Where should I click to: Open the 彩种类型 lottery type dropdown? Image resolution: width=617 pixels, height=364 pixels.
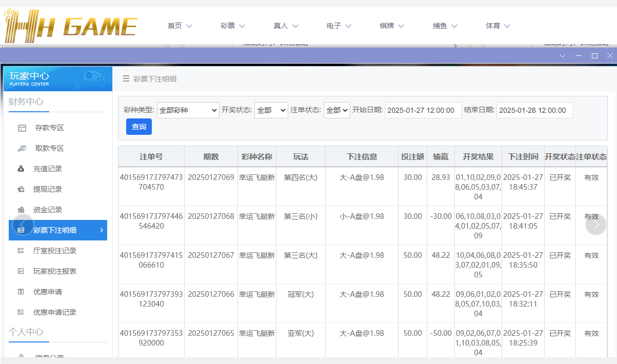coord(188,110)
